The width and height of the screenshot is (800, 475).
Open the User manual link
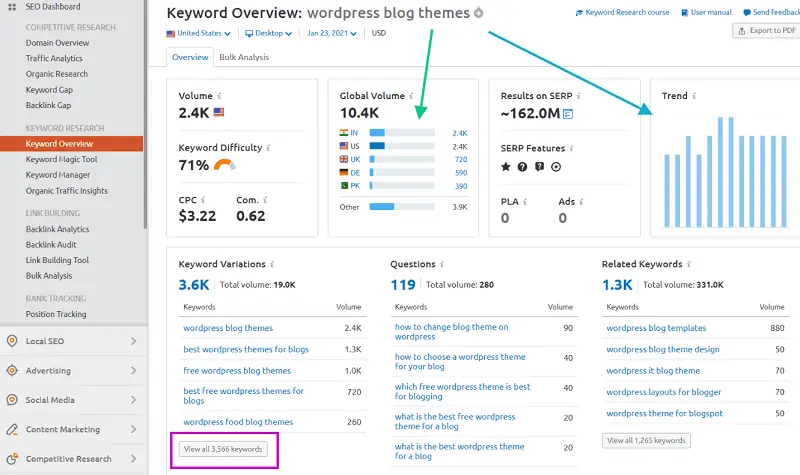pos(706,12)
